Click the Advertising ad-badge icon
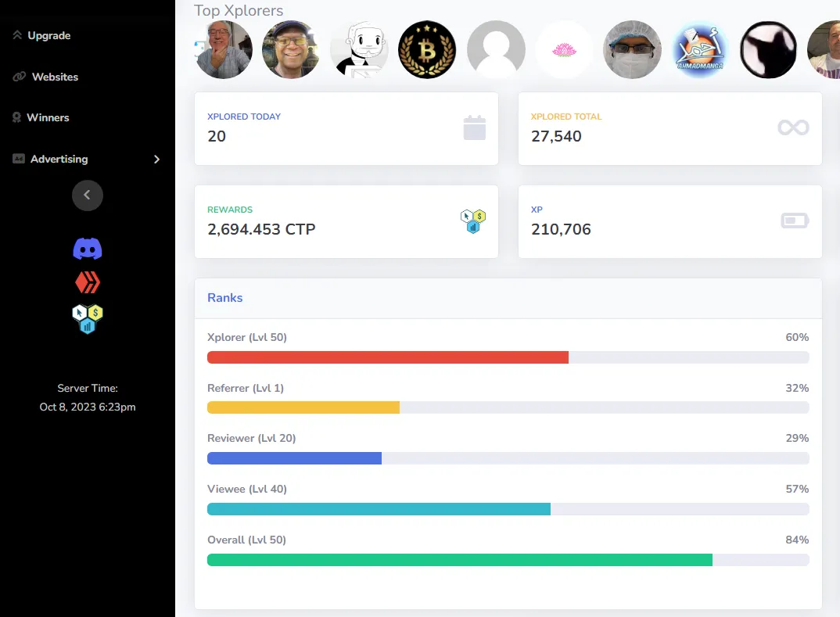Image resolution: width=840 pixels, height=617 pixels. coord(19,159)
